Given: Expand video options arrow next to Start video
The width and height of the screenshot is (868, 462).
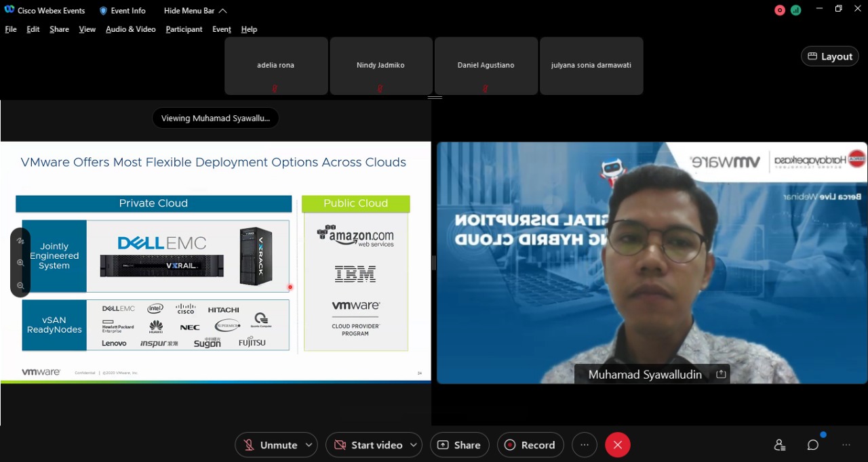Looking at the screenshot, I should point(414,445).
